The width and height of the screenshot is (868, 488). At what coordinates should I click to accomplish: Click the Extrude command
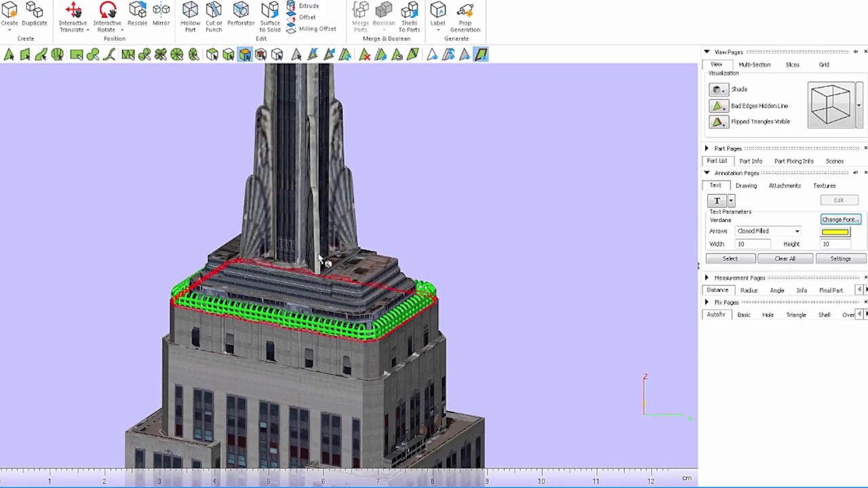(302, 5)
